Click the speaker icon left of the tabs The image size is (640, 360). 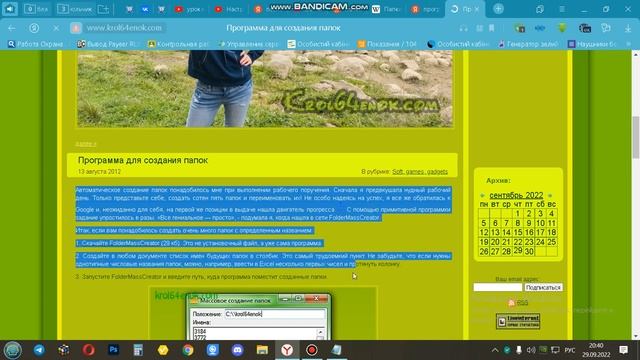(x=10, y=9)
